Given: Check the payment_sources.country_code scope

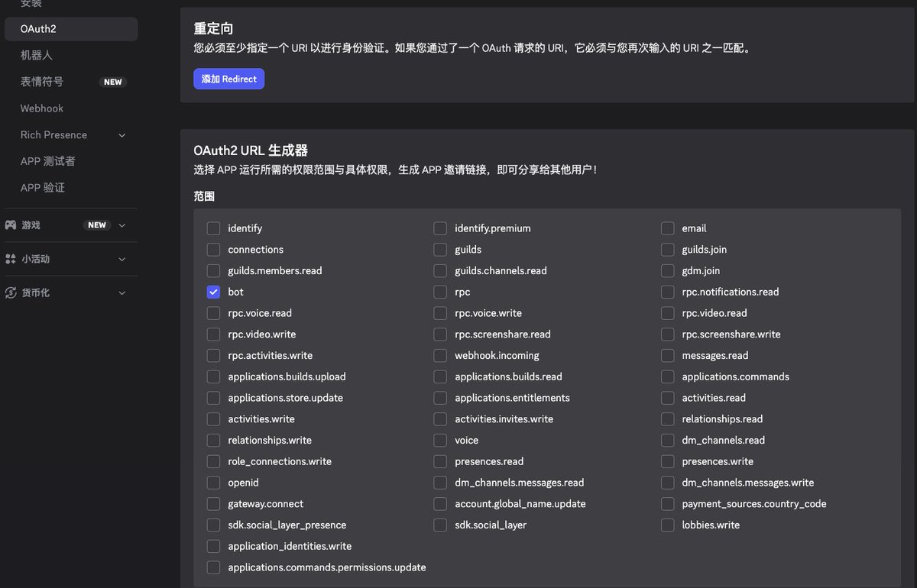Looking at the screenshot, I should click(x=668, y=504).
